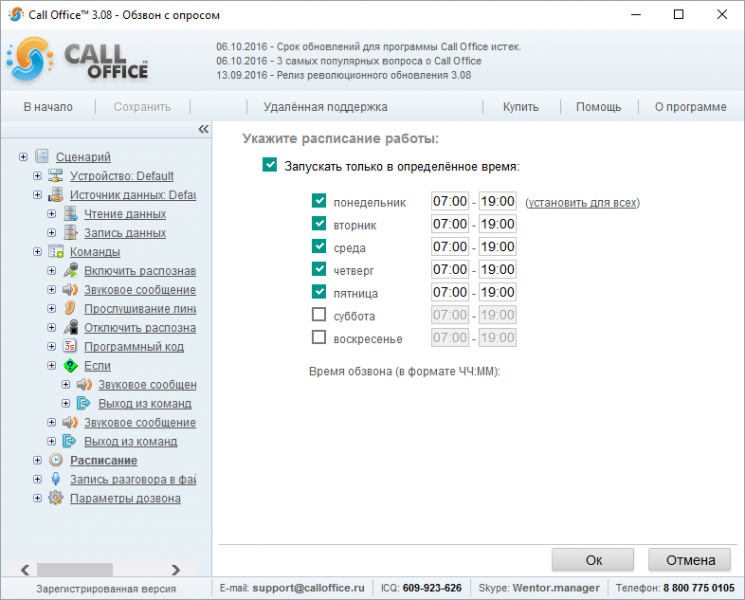Click the Запись разговора microphone icon
The height and width of the screenshot is (600, 745).
point(56,479)
